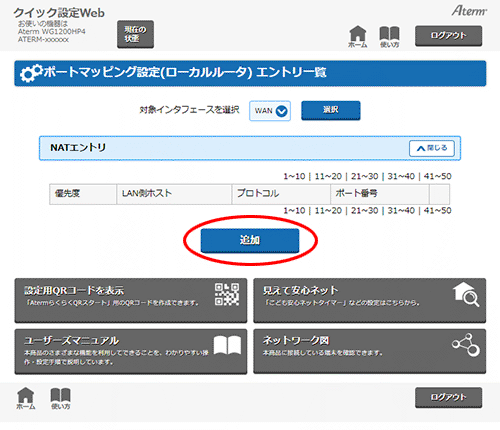Click the Aterm logo

469,11
